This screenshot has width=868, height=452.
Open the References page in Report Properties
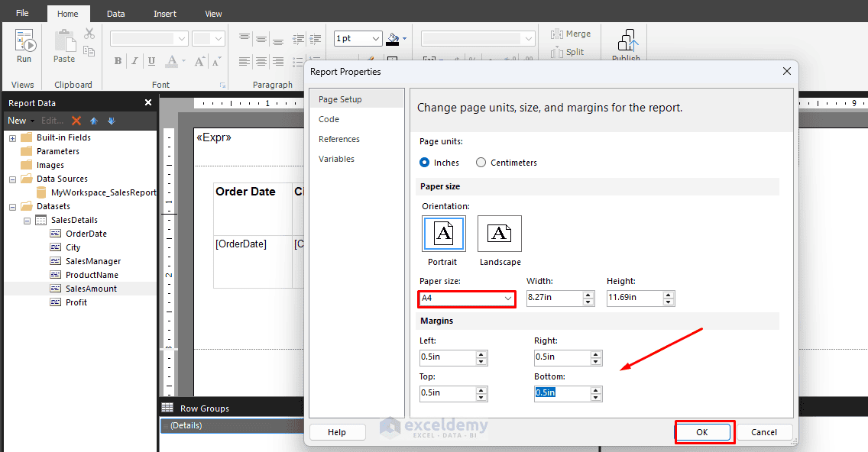[x=338, y=139]
